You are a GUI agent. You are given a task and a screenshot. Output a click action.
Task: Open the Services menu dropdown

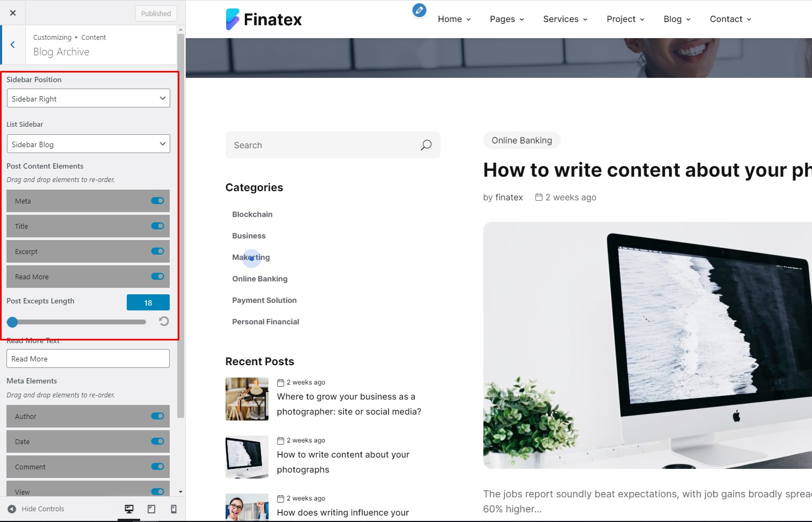pyautogui.click(x=565, y=19)
